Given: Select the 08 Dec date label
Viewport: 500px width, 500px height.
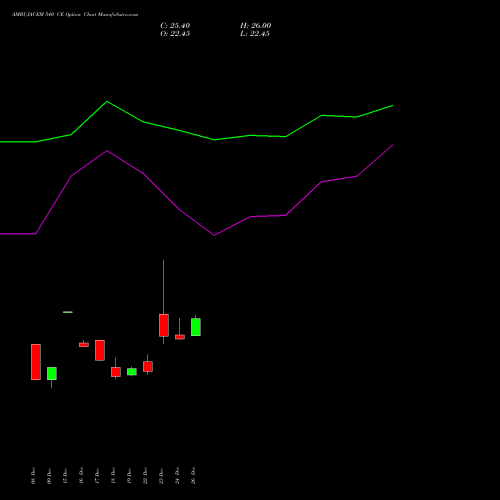Looking at the screenshot, I should 33,476.
